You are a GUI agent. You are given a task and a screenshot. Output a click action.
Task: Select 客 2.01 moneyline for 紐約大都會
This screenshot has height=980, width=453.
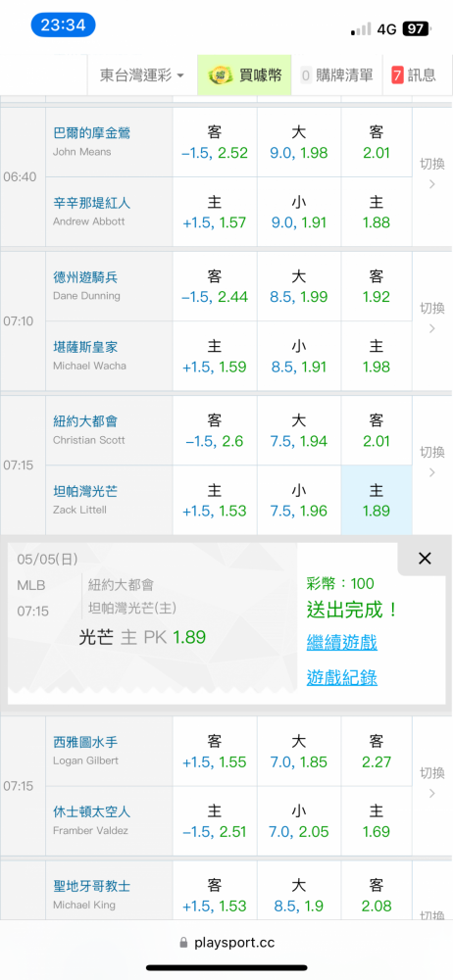(377, 430)
